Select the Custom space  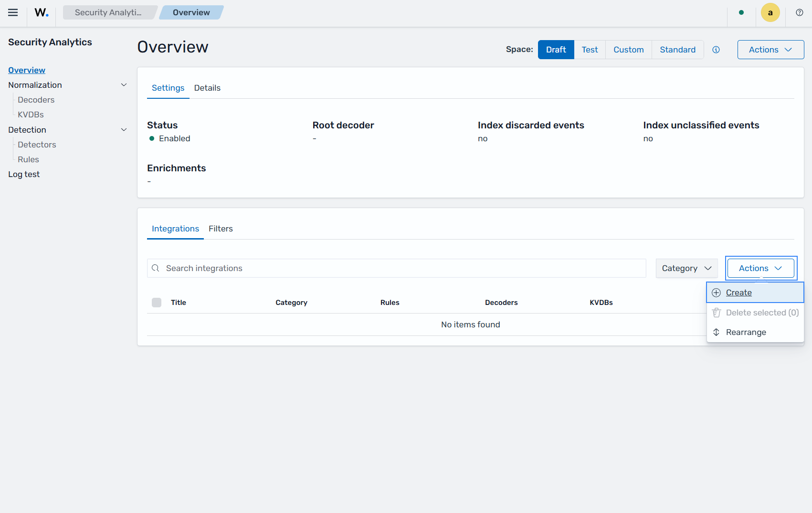click(629, 50)
